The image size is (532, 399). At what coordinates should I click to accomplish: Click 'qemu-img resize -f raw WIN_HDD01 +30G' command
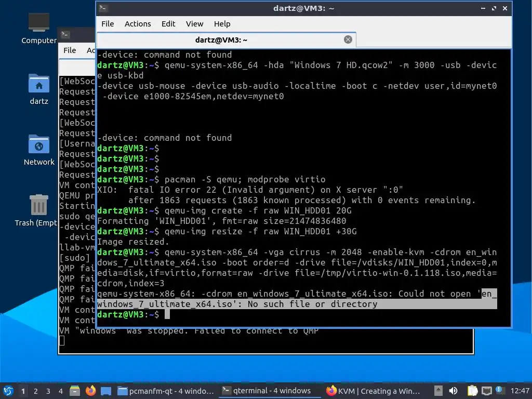click(x=261, y=232)
